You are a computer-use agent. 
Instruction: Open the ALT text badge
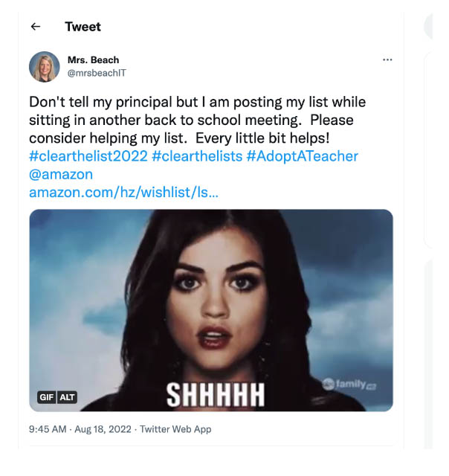68,397
